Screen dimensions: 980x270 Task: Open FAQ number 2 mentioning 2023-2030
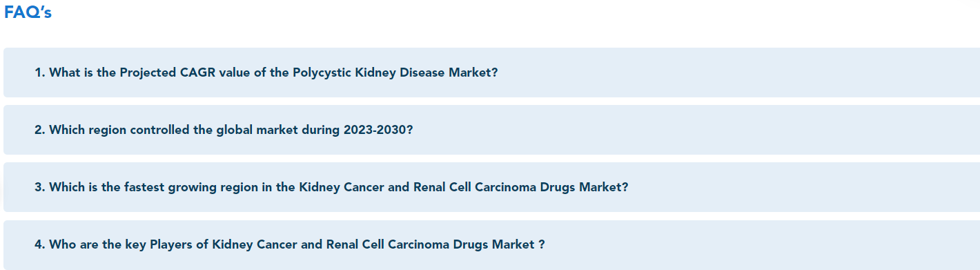click(491, 130)
